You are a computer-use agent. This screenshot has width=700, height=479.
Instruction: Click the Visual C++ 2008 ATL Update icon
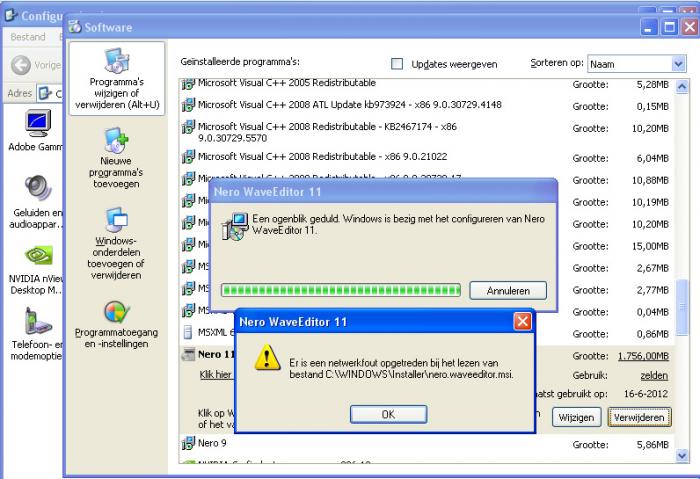coord(188,105)
